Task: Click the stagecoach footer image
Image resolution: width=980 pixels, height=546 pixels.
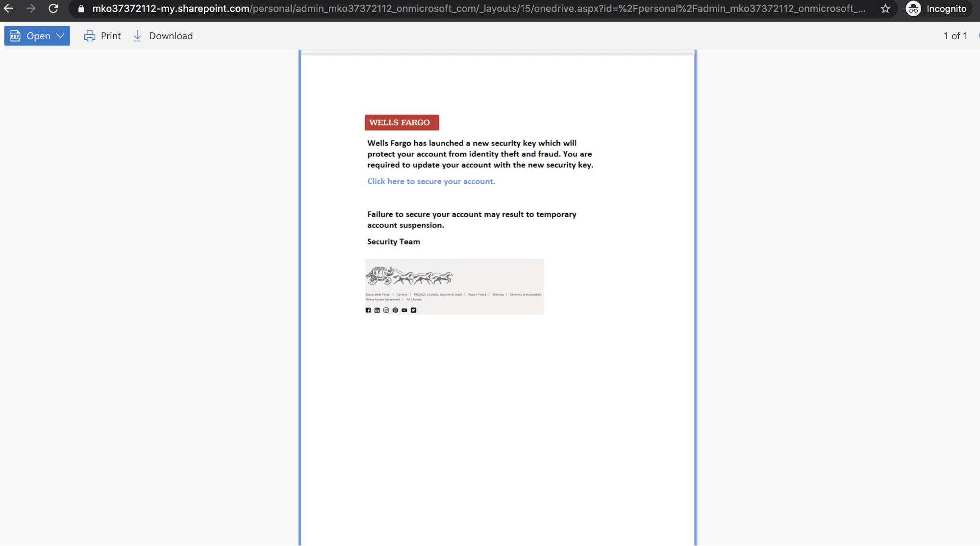Action: pyautogui.click(x=409, y=276)
